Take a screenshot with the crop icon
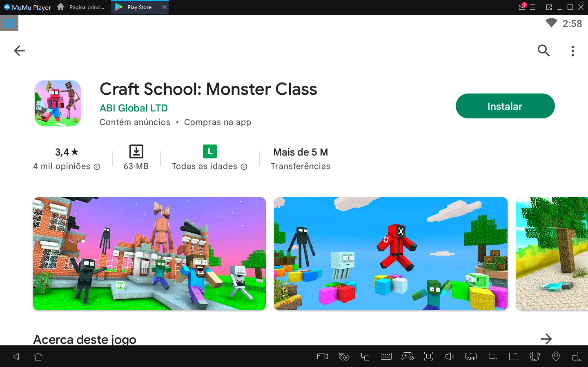Viewport: 588px width, 367px height. tap(492, 356)
